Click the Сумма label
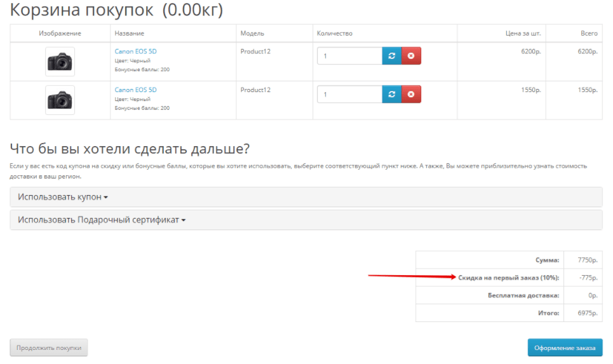 pyautogui.click(x=548, y=260)
